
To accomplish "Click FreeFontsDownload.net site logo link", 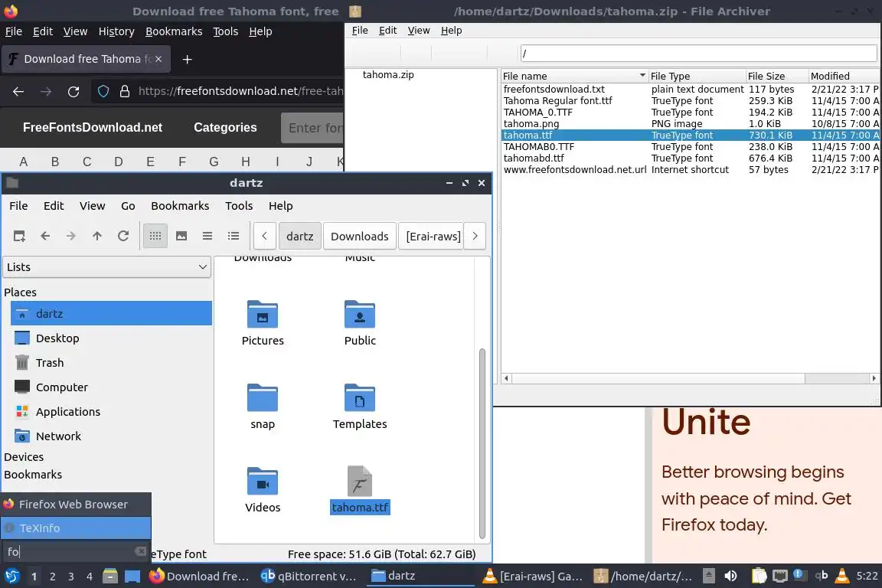I will (x=93, y=128).
